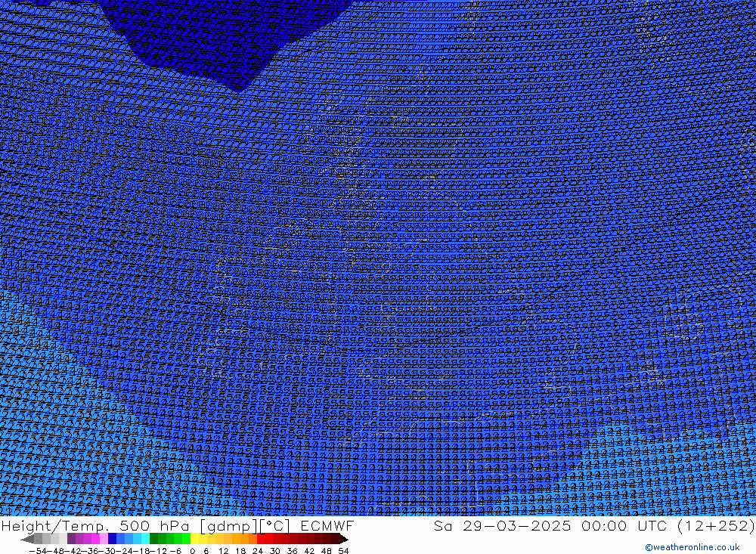Click the bright red legend swatch at 24
The image size is (756, 554).
pos(261,540)
